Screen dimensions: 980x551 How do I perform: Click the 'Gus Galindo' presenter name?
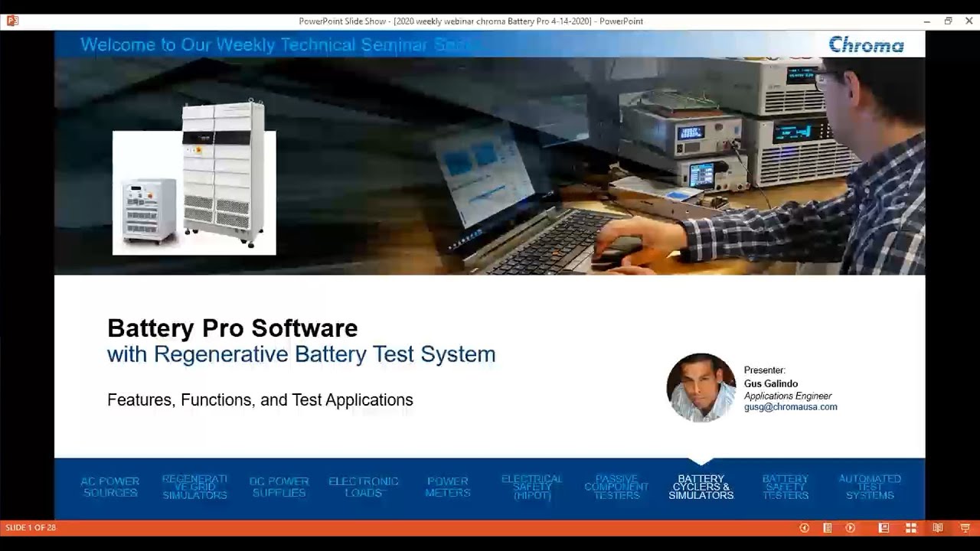click(x=771, y=384)
